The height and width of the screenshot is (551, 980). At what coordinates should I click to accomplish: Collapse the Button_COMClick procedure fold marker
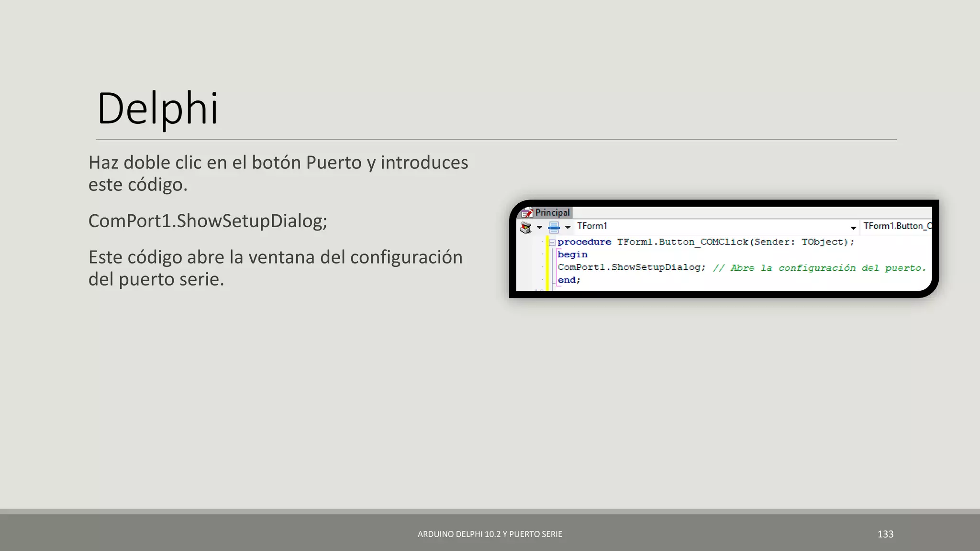pos(552,242)
